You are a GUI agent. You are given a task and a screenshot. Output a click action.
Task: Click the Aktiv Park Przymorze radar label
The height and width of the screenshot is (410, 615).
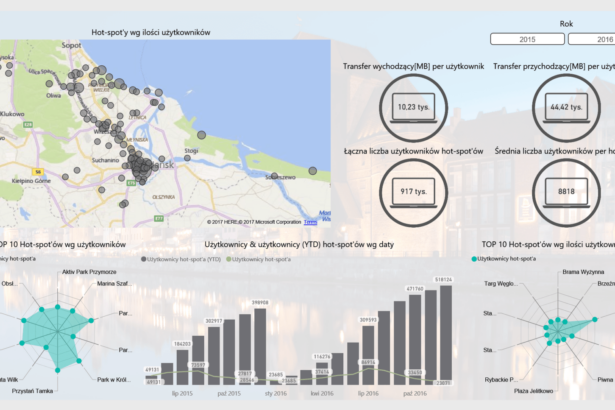(x=89, y=272)
